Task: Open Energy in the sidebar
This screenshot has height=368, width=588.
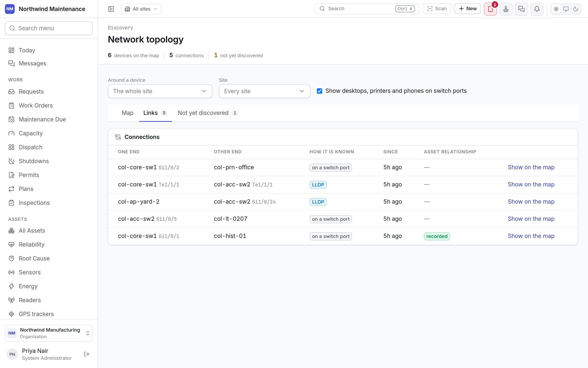Action: [x=49, y=286]
